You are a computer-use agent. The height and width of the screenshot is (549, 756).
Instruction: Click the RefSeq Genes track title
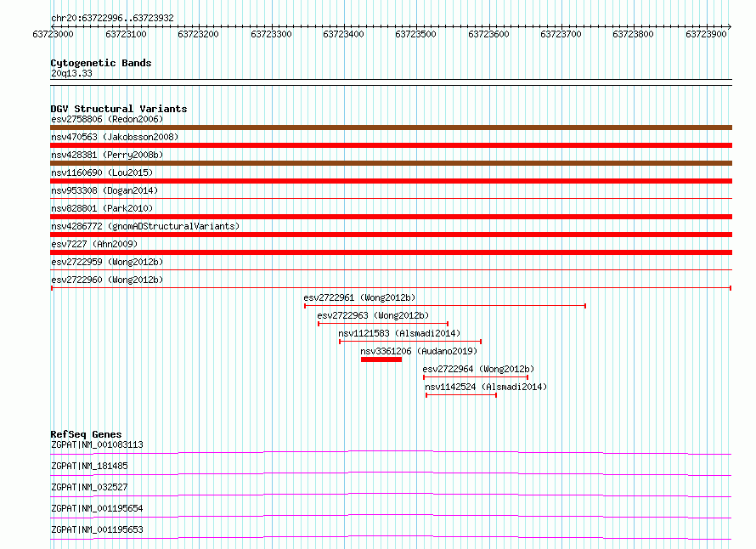[x=86, y=434]
